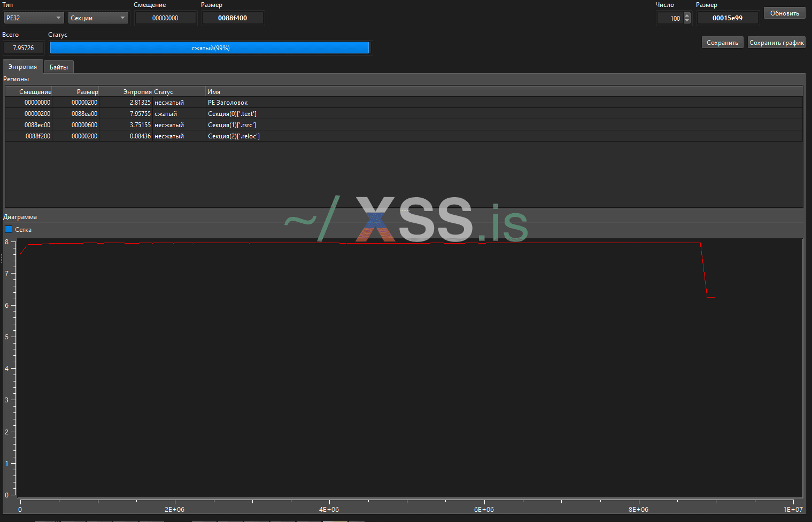Click size 0088ea00 in the .text row

[84, 114]
